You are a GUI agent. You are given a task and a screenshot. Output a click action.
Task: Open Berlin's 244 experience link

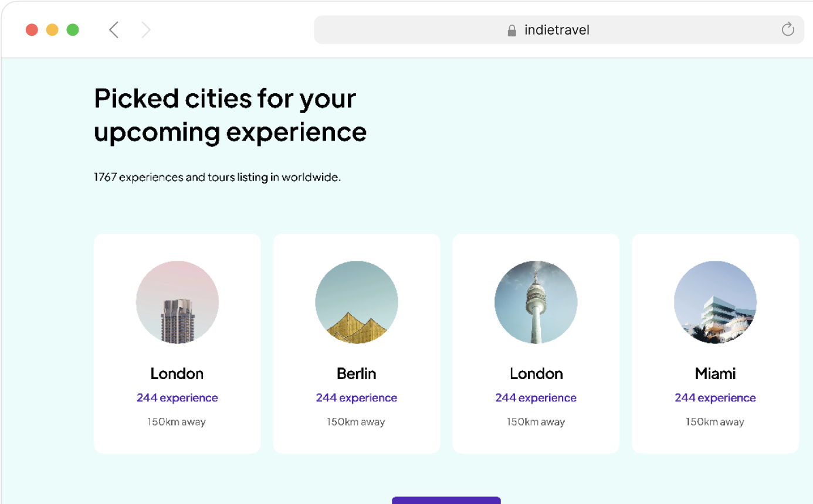[357, 398]
